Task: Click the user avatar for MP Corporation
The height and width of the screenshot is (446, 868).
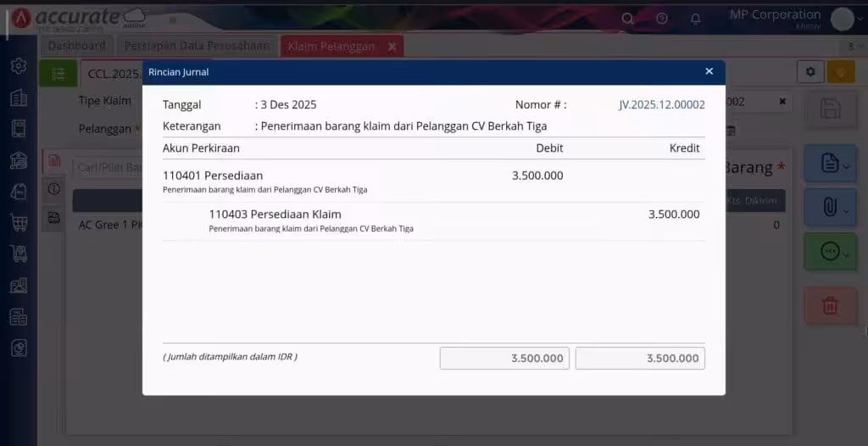Action: tap(843, 20)
